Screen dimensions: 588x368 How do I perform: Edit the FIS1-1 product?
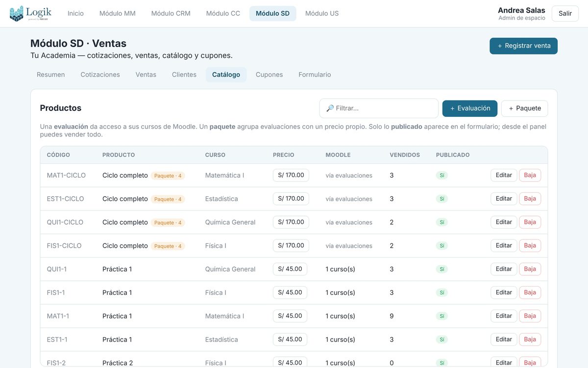504,292
